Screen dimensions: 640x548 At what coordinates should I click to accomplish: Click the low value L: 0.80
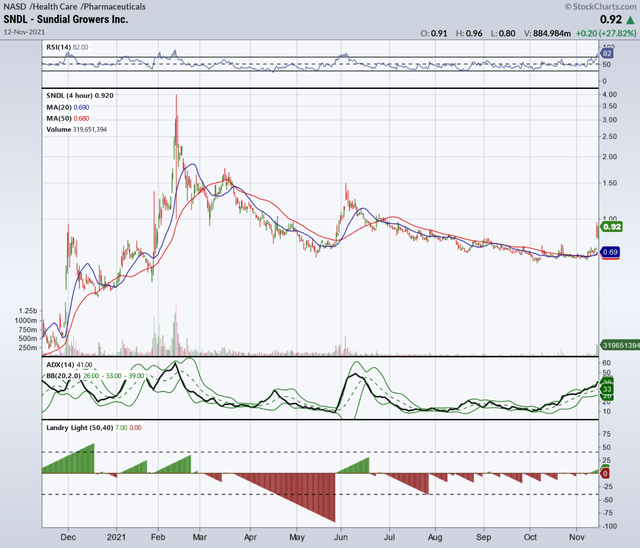tap(503, 33)
